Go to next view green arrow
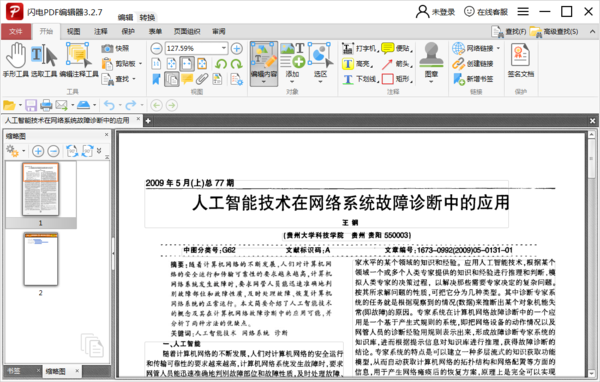Image resolution: width=600 pixels, height=382 pixels. pyautogui.click(x=171, y=105)
